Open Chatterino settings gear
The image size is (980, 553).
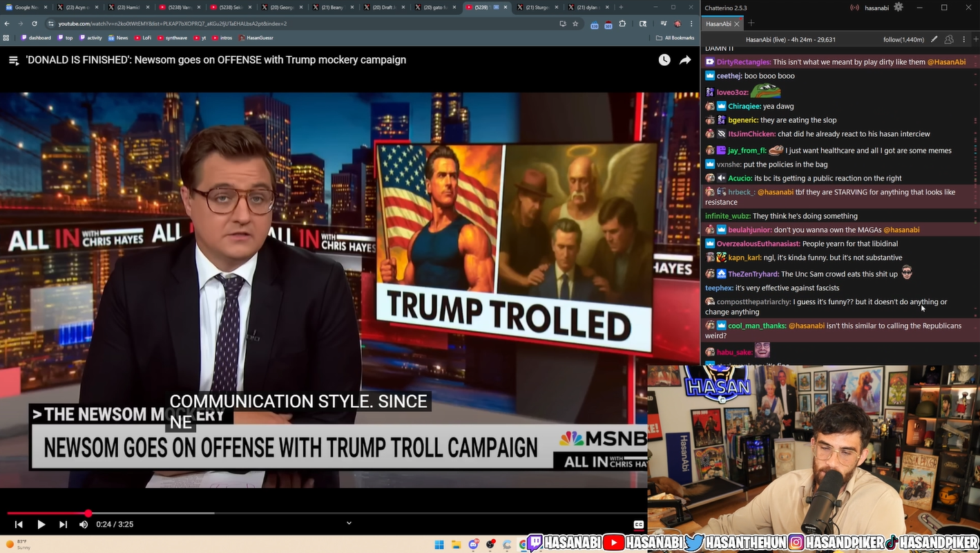click(898, 7)
